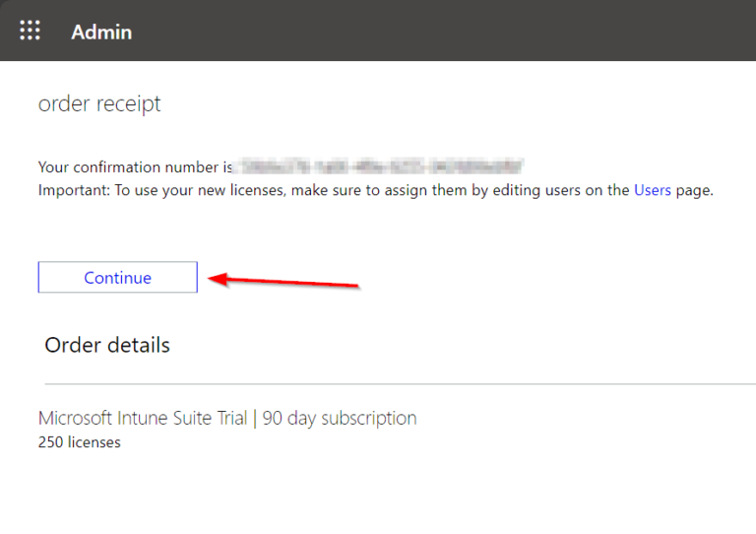Click the 'Important:' notice label
Viewport: 756px width, 534px height.
point(74,190)
